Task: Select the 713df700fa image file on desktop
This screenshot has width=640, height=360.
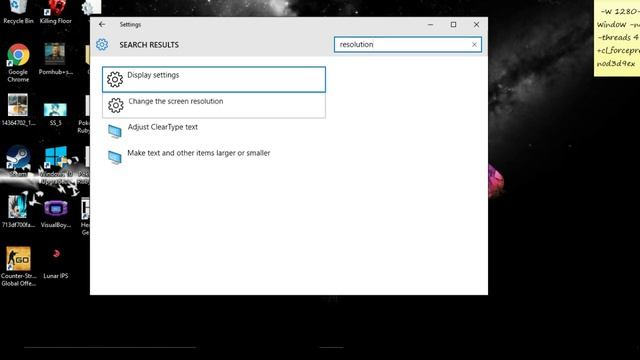Action: tap(18, 211)
